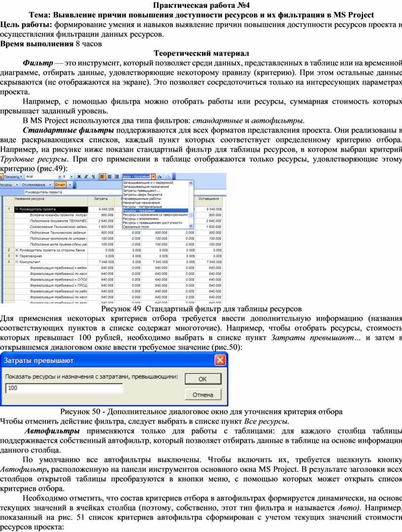This screenshot has width=402, height=532.
Task: Click the Bold (Ж) formatting icon
Action: click(x=79, y=177)
